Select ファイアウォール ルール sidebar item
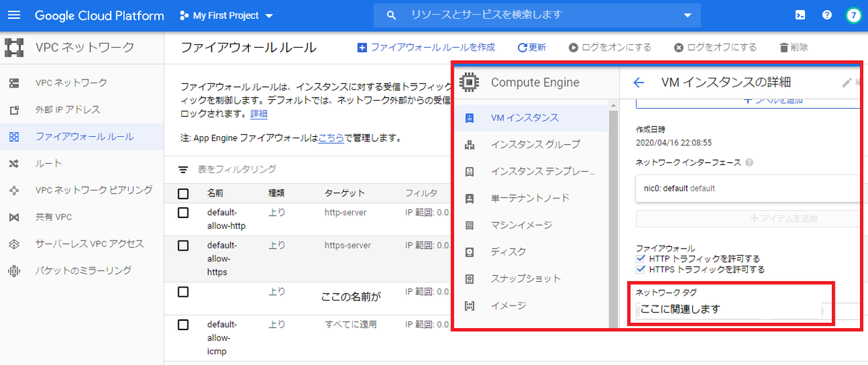 pyautogui.click(x=82, y=136)
